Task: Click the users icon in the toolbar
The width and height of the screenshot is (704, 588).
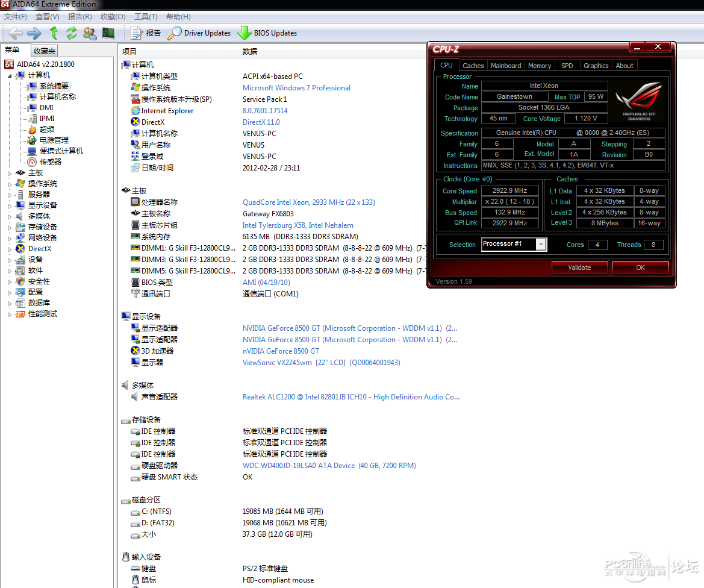Action: (90, 33)
